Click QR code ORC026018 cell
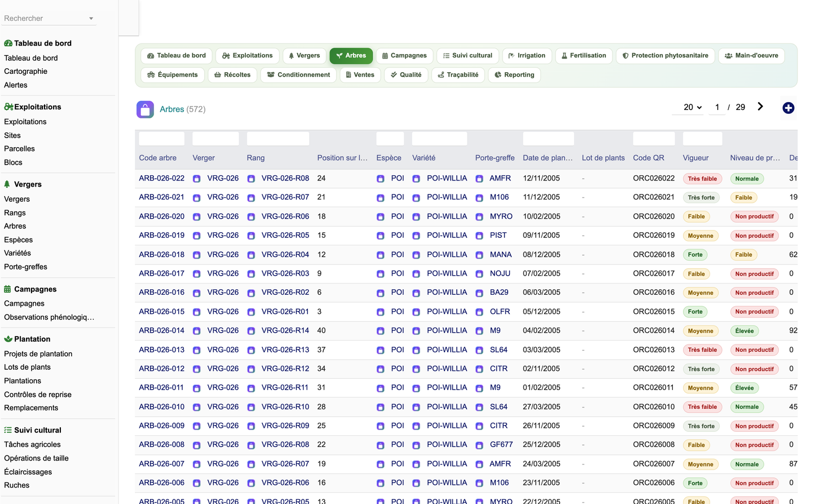 click(x=654, y=255)
